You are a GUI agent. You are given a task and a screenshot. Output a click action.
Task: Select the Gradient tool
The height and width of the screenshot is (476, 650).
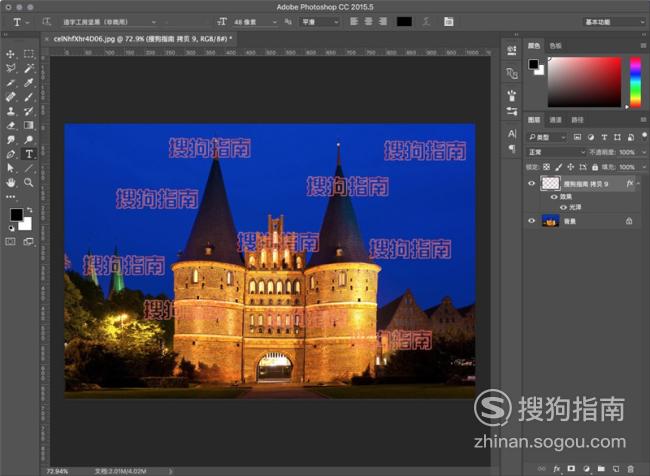(29, 125)
